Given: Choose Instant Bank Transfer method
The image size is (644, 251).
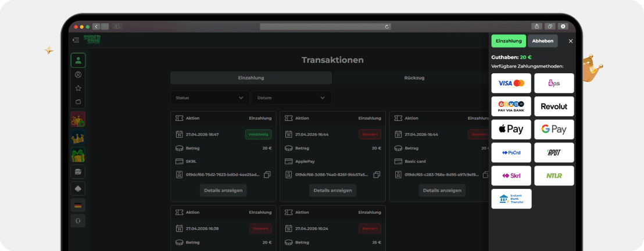Looking at the screenshot, I should point(511,199).
